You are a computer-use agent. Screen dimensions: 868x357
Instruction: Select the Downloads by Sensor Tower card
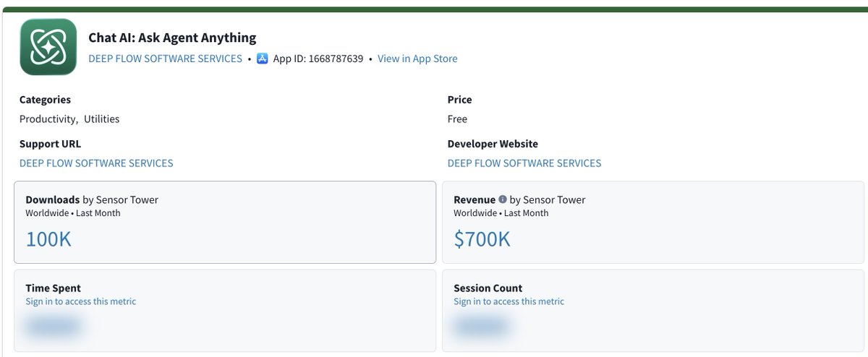pyautogui.click(x=225, y=222)
